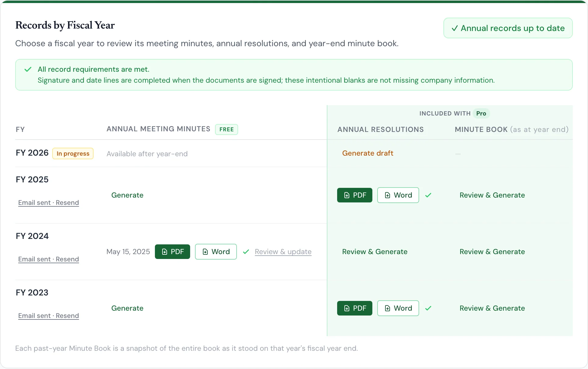
Task: Click the Annual records up to date badge
Action: pyautogui.click(x=508, y=28)
